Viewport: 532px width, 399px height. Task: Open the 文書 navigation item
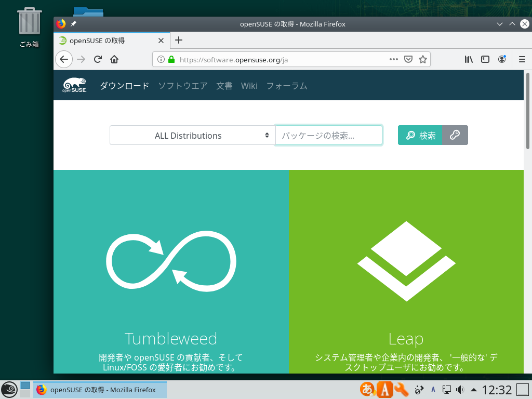[224, 86]
